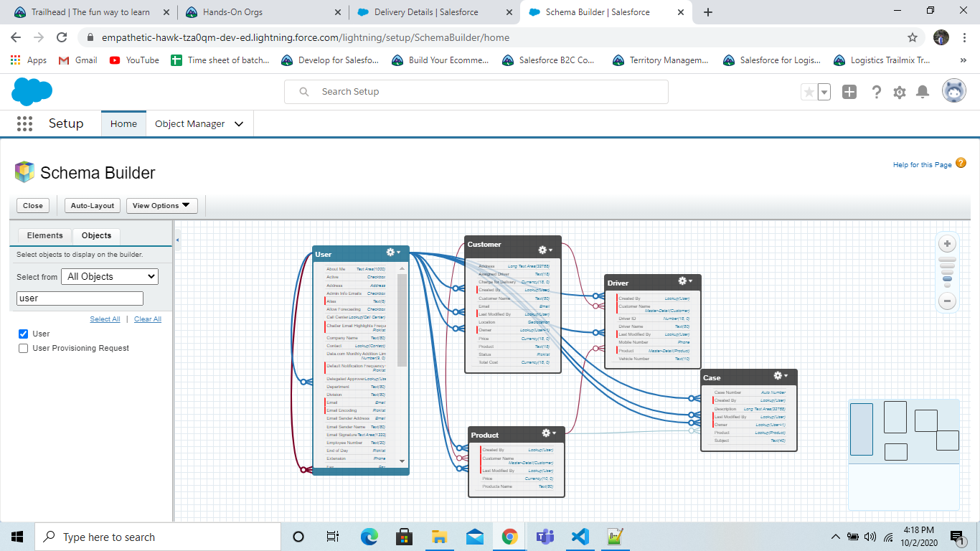
Task: Open the Case object gear menu
Action: click(x=781, y=376)
